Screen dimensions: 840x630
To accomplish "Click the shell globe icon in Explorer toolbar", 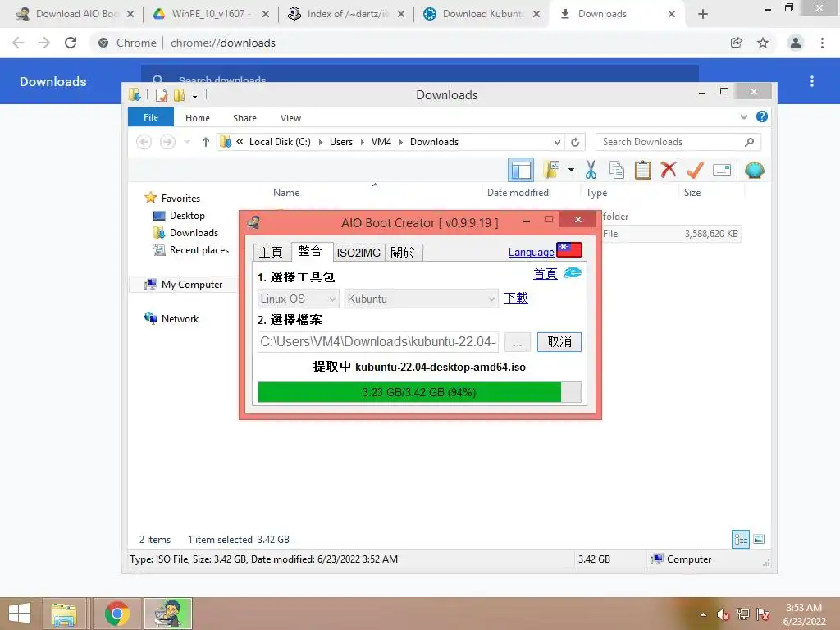I will [x=754, y=171].
